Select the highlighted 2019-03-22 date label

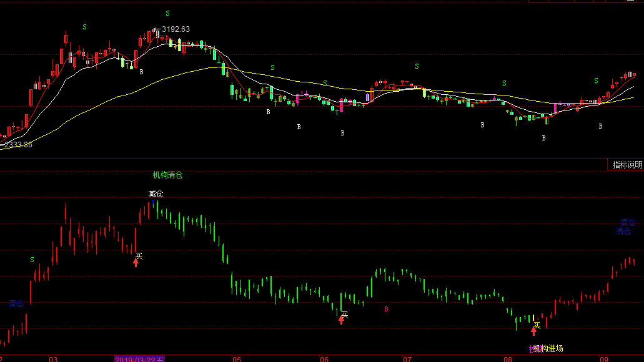(139, 359)
